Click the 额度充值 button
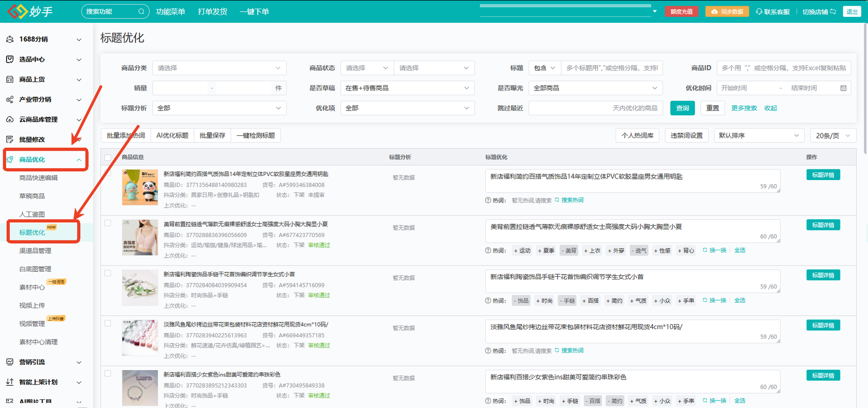 coord(681,11)
